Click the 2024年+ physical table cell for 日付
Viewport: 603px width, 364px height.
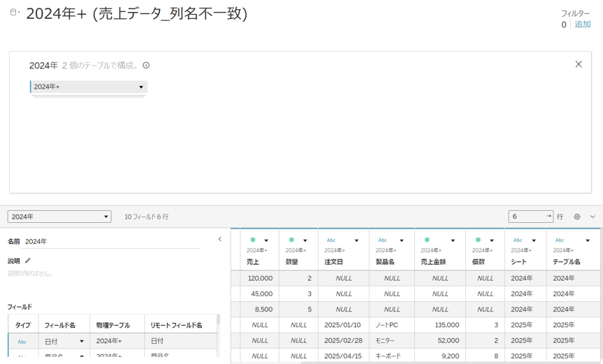[117, 341]
